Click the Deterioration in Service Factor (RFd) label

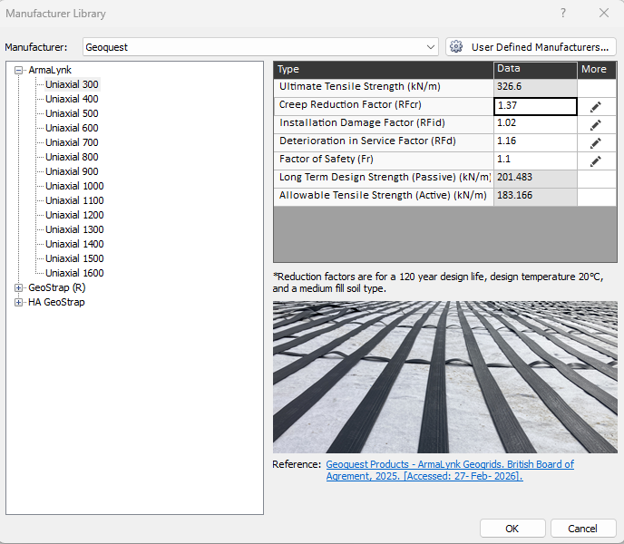[x=367, y=141]
